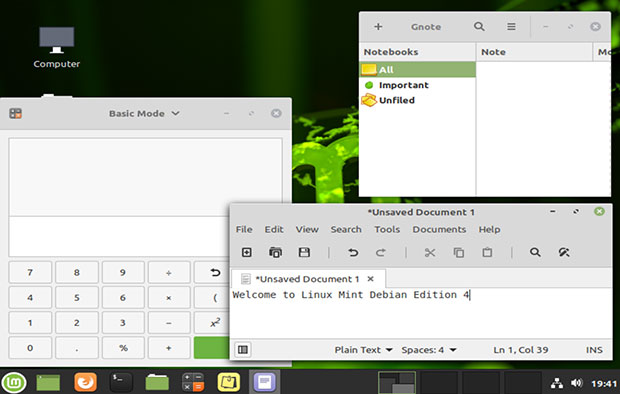
Task: Click the redo toolbar icon in editor
Action: click(x=381, y=252)
